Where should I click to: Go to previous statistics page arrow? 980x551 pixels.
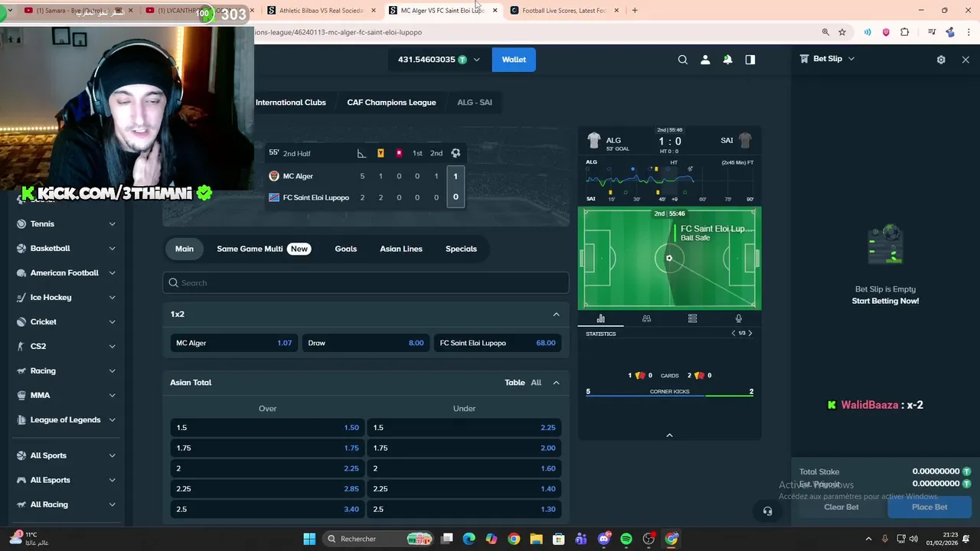click(x=733, y=334)
